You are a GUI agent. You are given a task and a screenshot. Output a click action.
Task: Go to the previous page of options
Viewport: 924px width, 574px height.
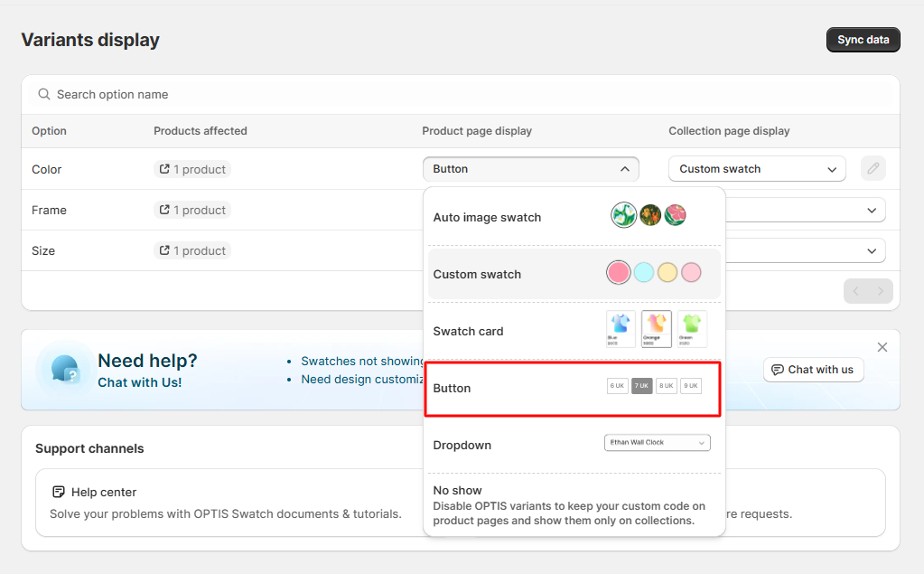pyautogui.click(x=855, y=291)
